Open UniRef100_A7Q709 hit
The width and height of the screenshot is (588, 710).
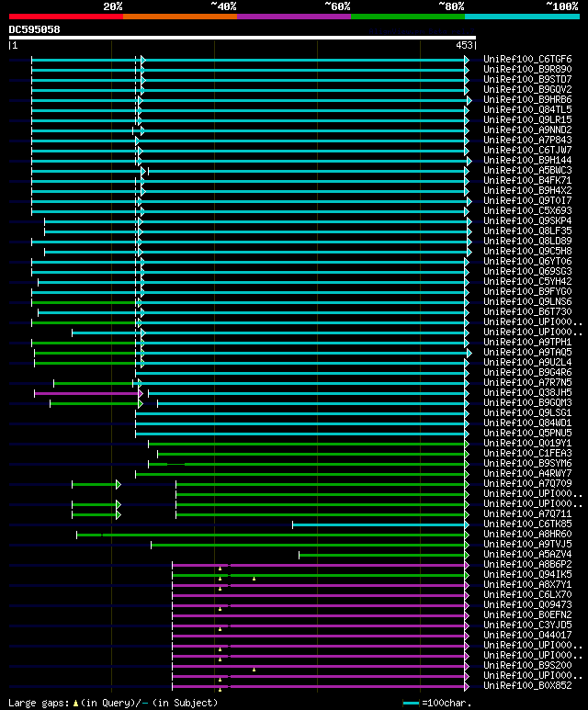pyautogui.click(x=527, y=484)
